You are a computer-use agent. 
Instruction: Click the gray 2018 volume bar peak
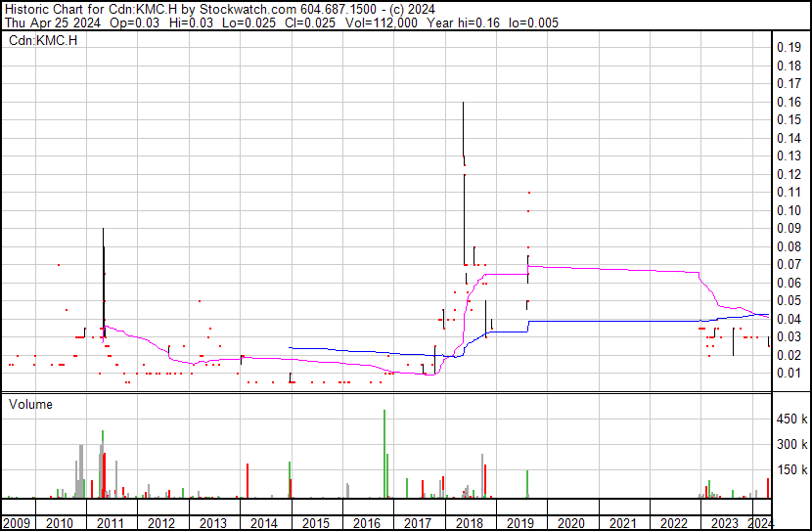(482, 476)
